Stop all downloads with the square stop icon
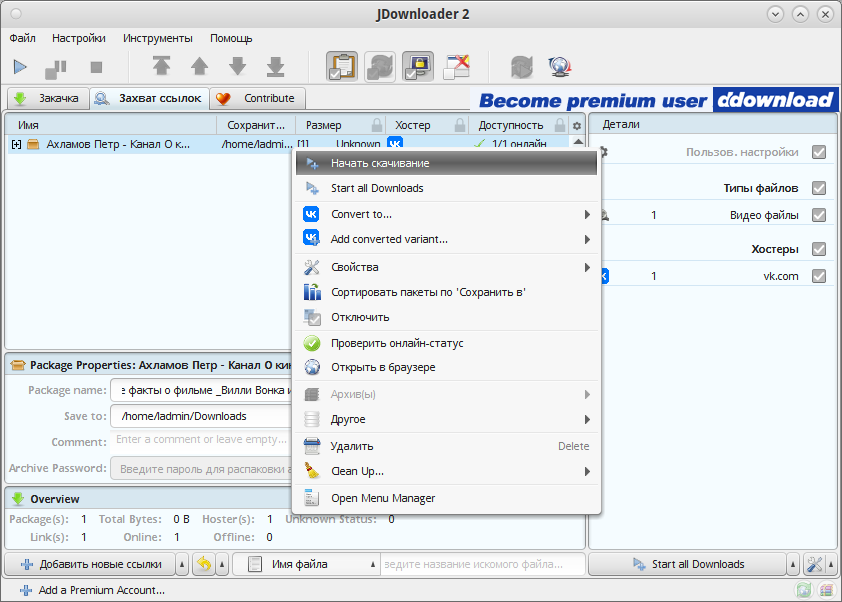Viewport: 842px width, 602px height. point(96,67)
